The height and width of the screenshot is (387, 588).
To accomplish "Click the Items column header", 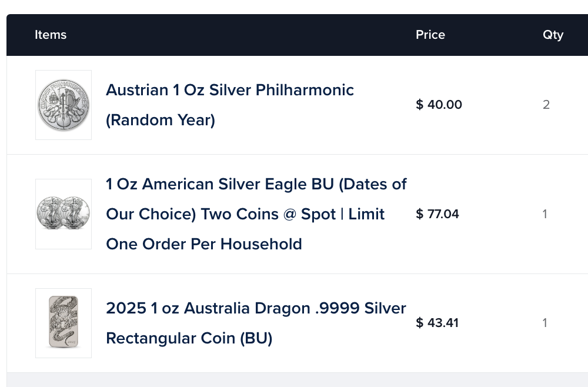I will coord(51,35).
